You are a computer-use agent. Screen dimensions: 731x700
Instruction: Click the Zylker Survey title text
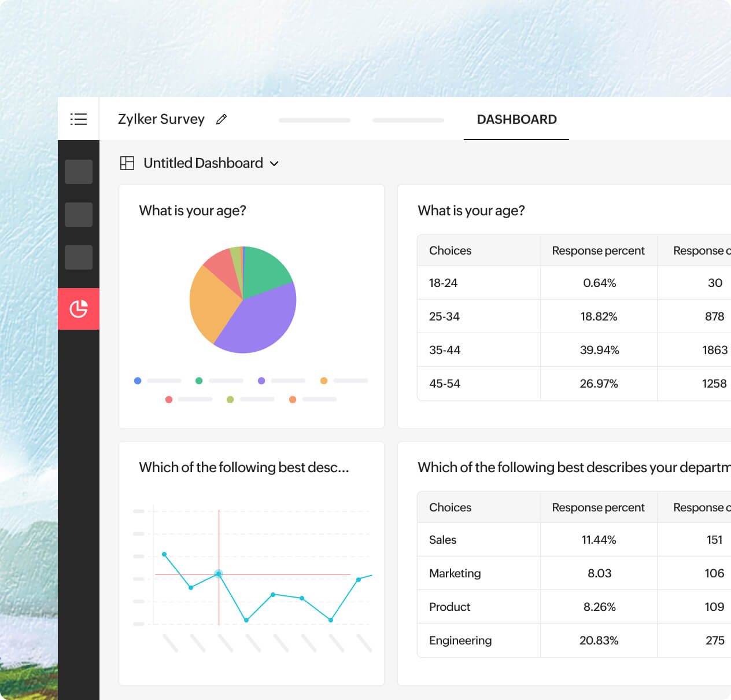click(162, 119)
